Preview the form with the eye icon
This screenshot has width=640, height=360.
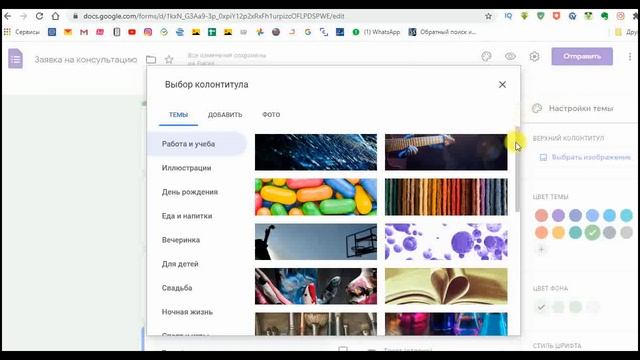(510, 56)
